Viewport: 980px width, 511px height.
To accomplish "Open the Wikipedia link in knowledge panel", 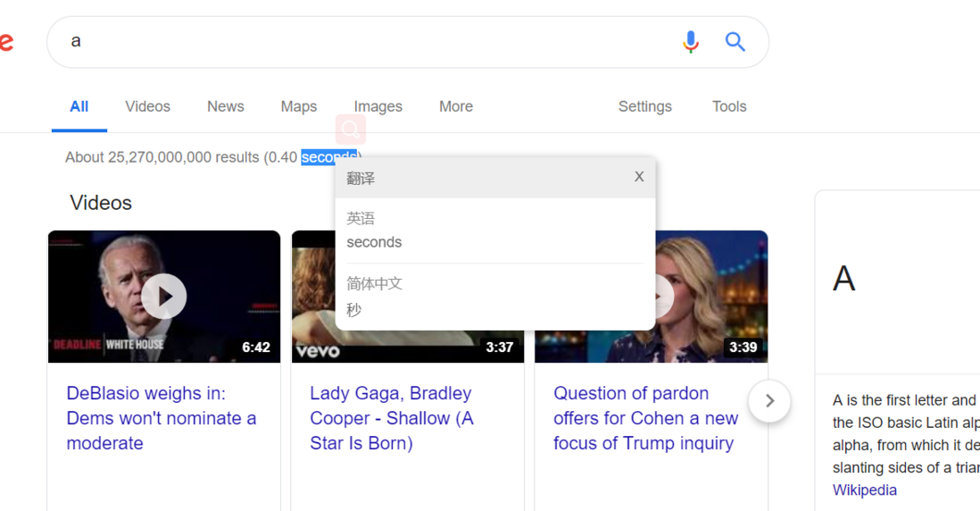I will click(864, 490).
